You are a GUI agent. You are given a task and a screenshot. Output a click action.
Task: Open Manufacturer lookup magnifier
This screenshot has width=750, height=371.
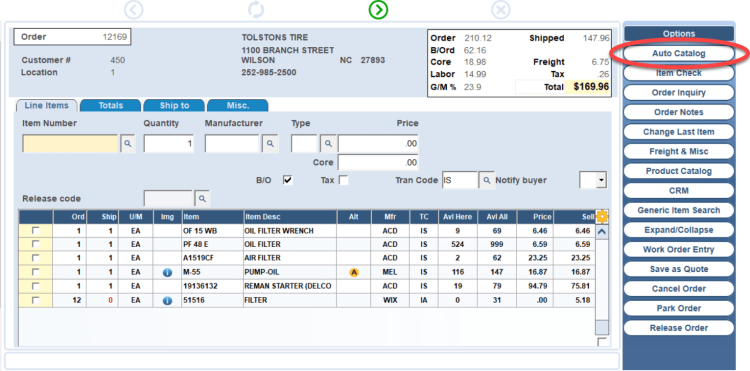pos(270,143)
